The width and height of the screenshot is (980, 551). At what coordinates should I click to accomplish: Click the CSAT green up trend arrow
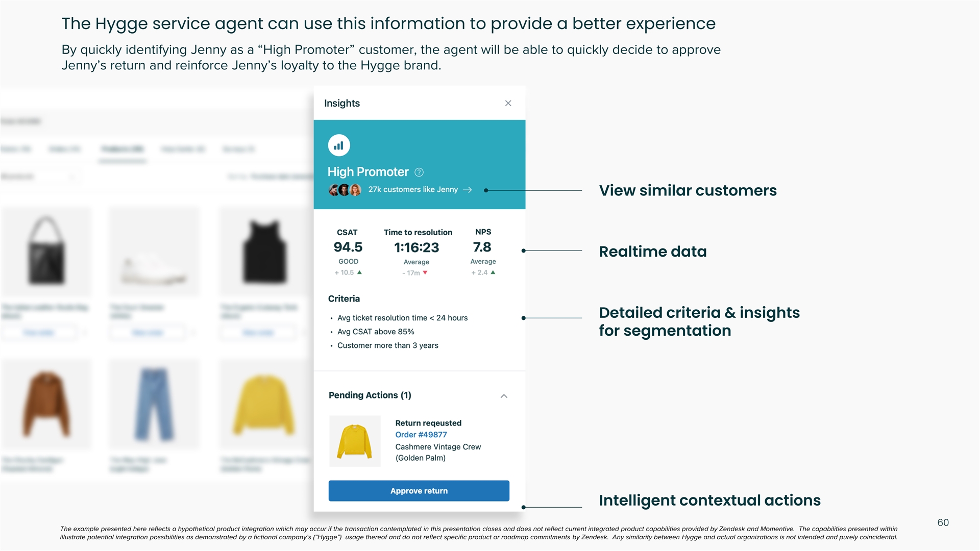click(x=360, y=272)
